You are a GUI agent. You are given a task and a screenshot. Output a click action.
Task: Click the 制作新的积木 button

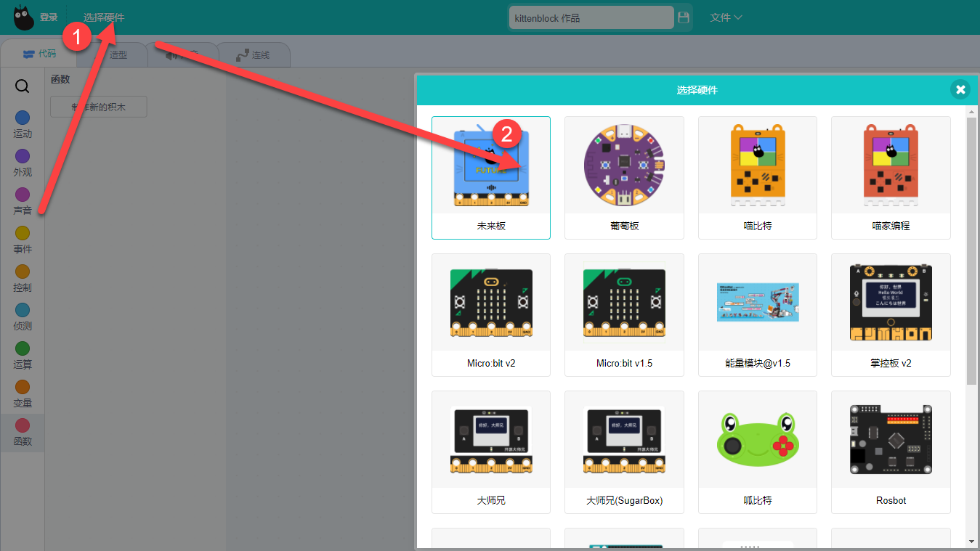(99, 107)
